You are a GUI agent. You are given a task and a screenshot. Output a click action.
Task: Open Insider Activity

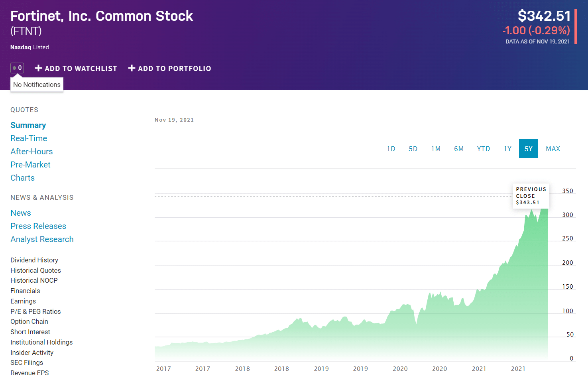pyautogui.click(x=32, y=353)
